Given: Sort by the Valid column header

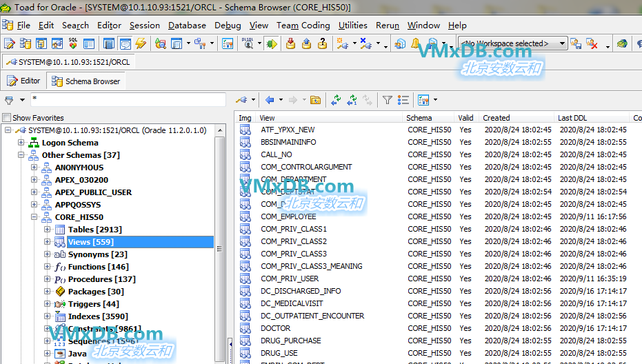Looking at the screenshot, I should tap(466, 118).
